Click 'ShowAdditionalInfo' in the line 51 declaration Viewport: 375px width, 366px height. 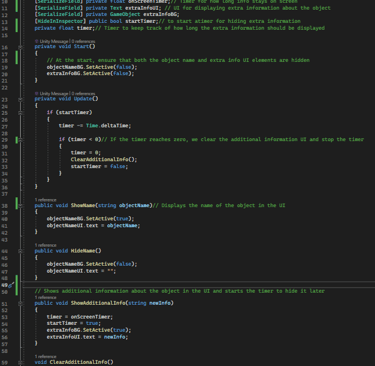(98, 303)
